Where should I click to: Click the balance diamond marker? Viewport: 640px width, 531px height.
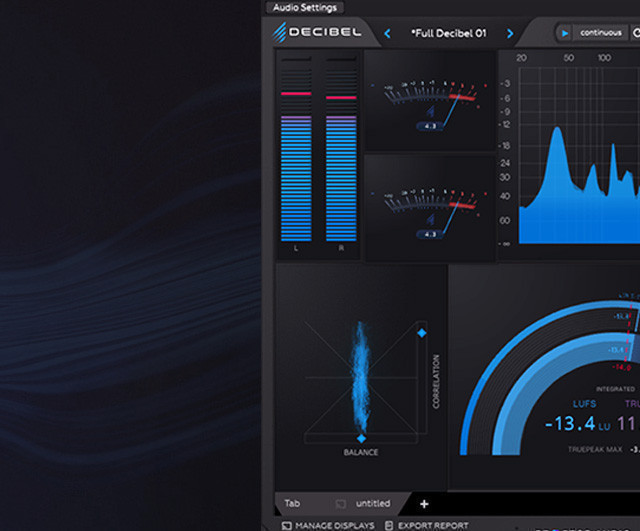(361, 438)
